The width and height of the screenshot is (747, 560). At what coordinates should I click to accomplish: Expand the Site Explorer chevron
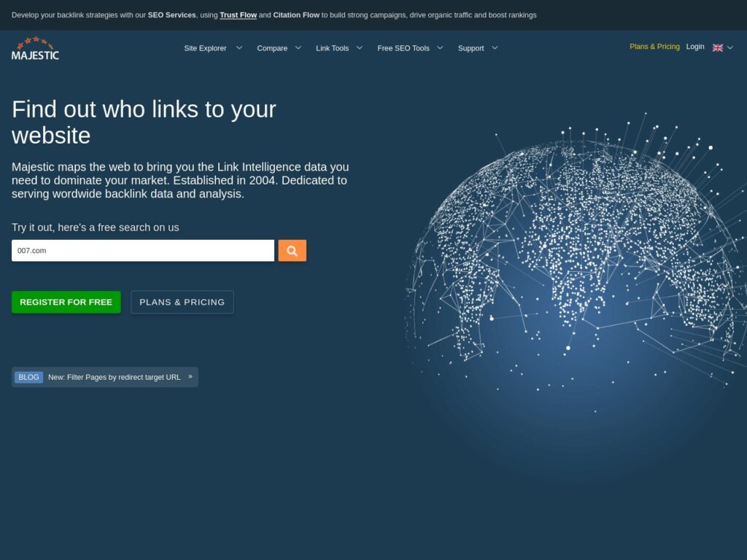click(239, 48)
